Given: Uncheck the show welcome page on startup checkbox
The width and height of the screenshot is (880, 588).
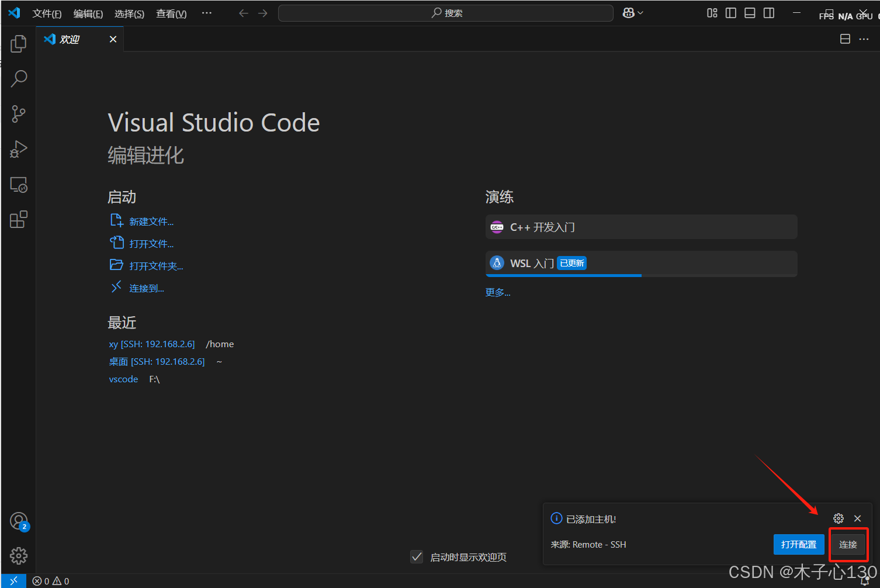Looking at the screenshot, I should (417, 557).
